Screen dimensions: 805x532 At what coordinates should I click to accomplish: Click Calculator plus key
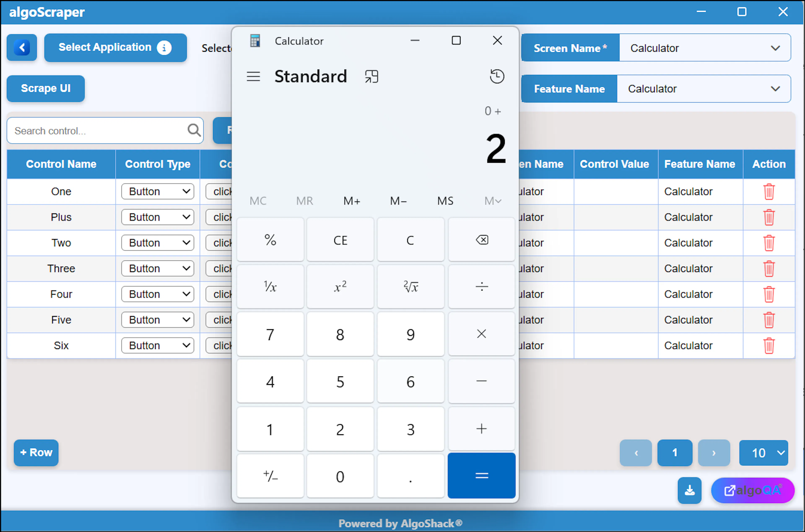pyautogui.click(x=482, y=429)
